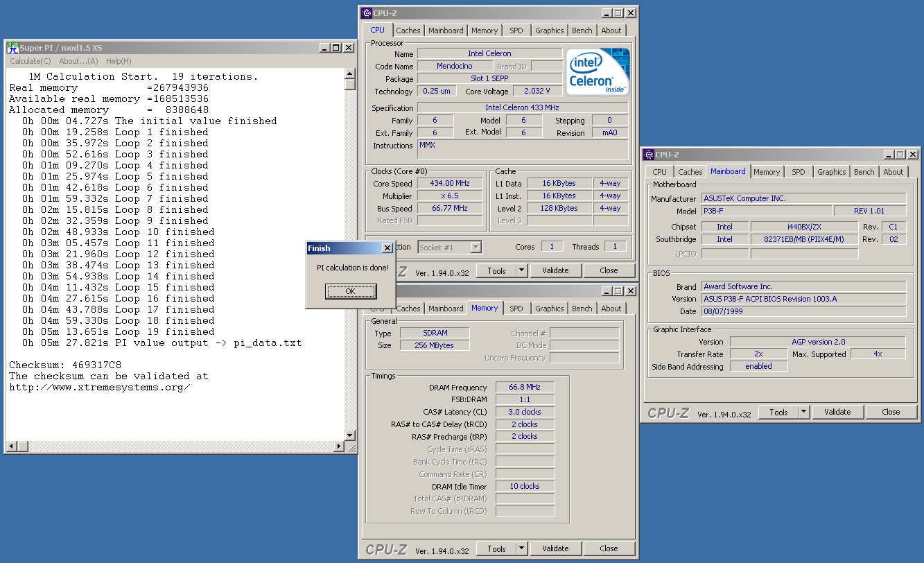Open the Socket #1 selection dropdown
The height and width of the screenshot is (563, 924).
pos(476,247)
